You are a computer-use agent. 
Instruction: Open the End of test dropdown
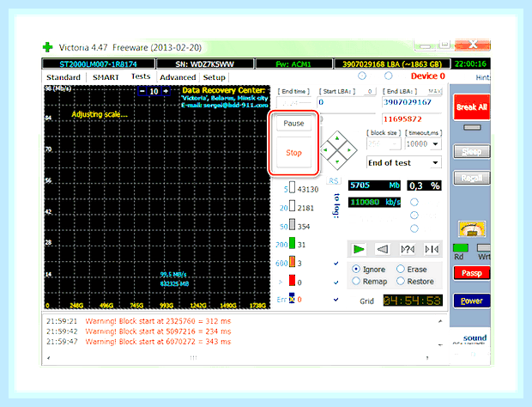(x=435, y=163)
